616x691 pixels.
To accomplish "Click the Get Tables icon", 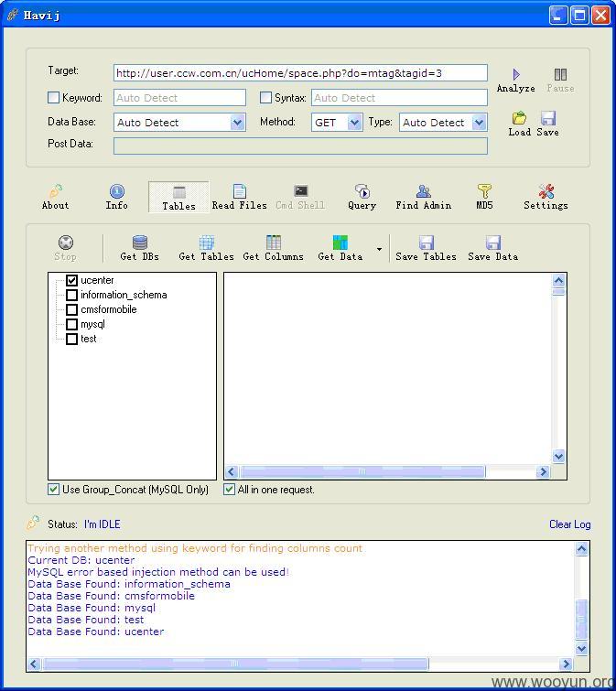I will click(x=207, y=243).
